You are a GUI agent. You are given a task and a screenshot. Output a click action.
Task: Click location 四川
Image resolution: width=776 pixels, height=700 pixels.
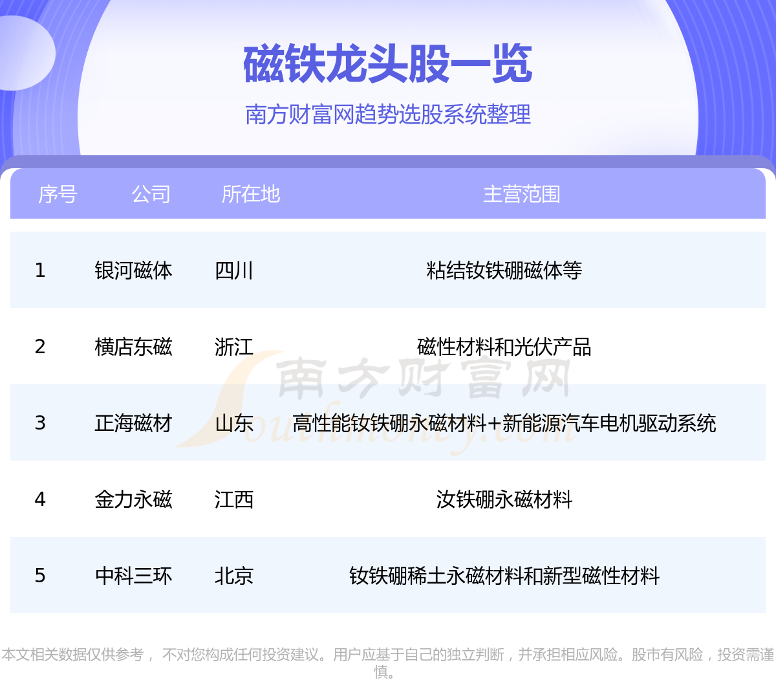click(234, 270)
